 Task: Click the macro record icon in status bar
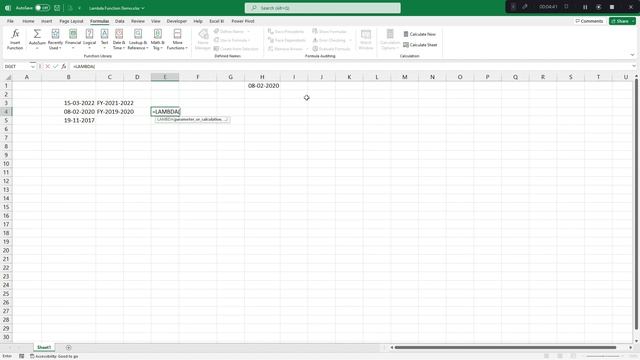coord(22,356)
